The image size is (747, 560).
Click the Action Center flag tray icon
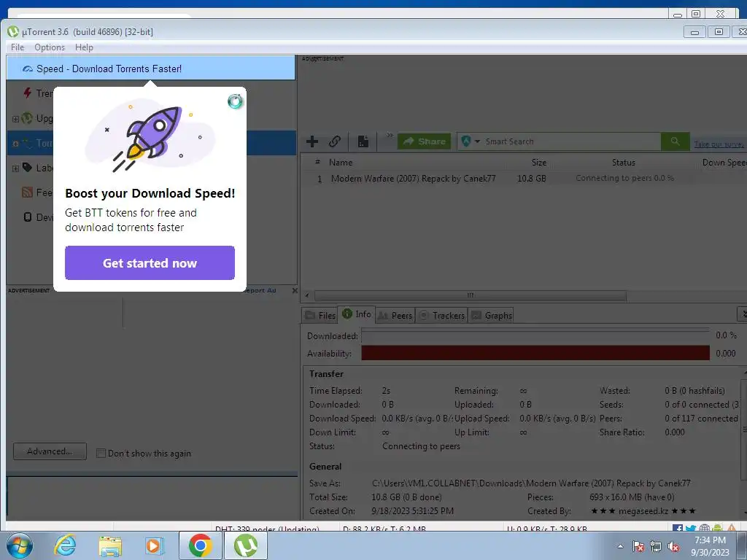click(x=638, y=546)
